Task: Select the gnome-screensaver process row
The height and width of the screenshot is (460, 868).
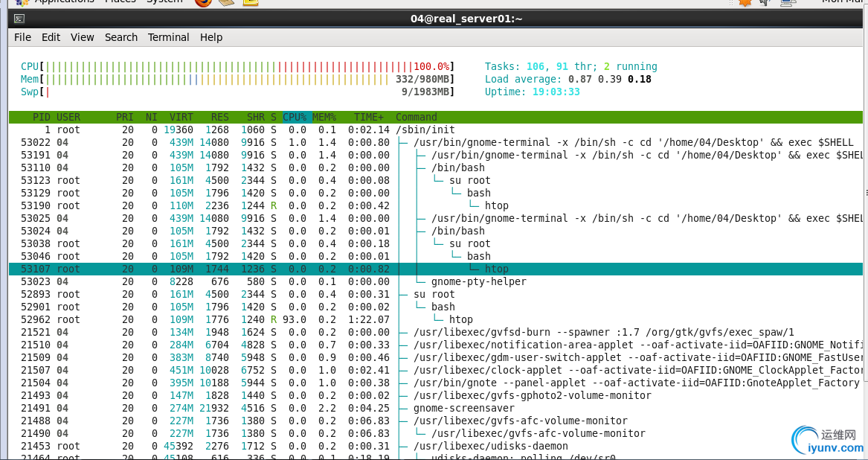Action: pos(436,409)
